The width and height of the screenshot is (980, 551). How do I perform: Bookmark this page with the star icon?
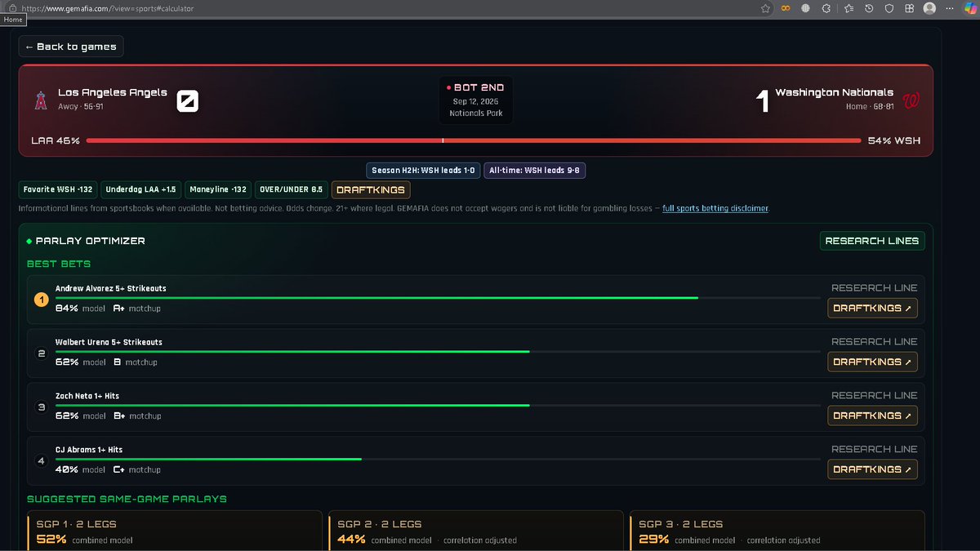click(x=765, y=8)
